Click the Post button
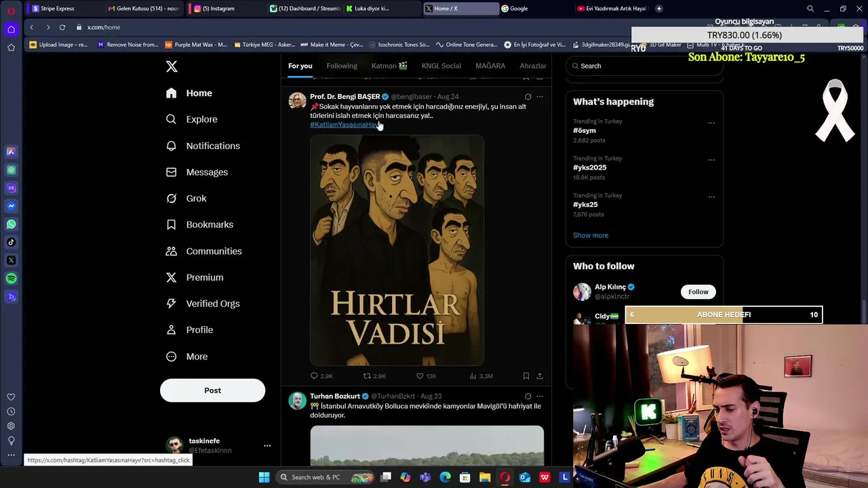The height and width of the screenshot is (488, 868). tap(212, 390)
